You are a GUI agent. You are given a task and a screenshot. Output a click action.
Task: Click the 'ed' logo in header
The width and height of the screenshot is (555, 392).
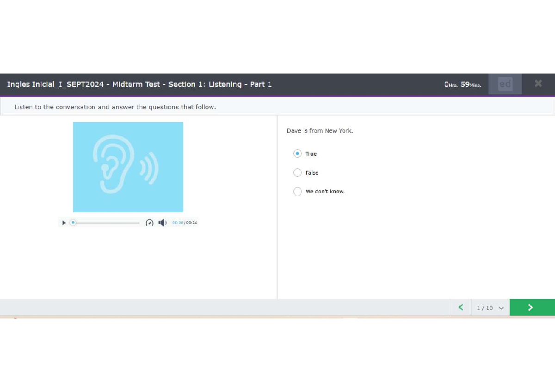[505, 84]
